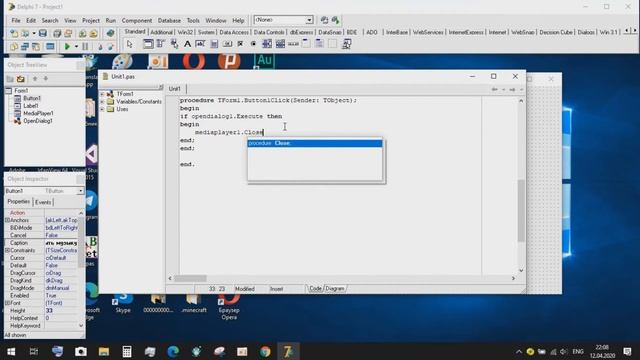Click Set debug desktop icon
640x360 pixels.
coord(335,20)
